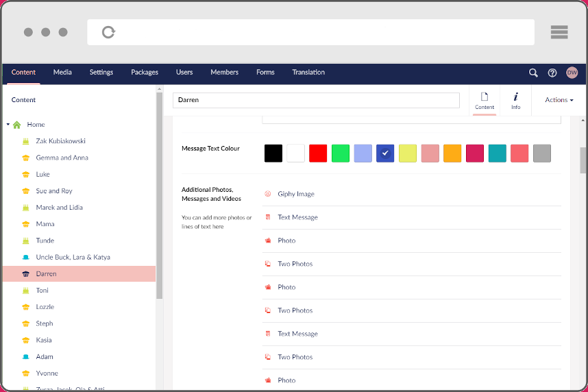Open the Media section

pyautogui.click(x=62, y=73)
